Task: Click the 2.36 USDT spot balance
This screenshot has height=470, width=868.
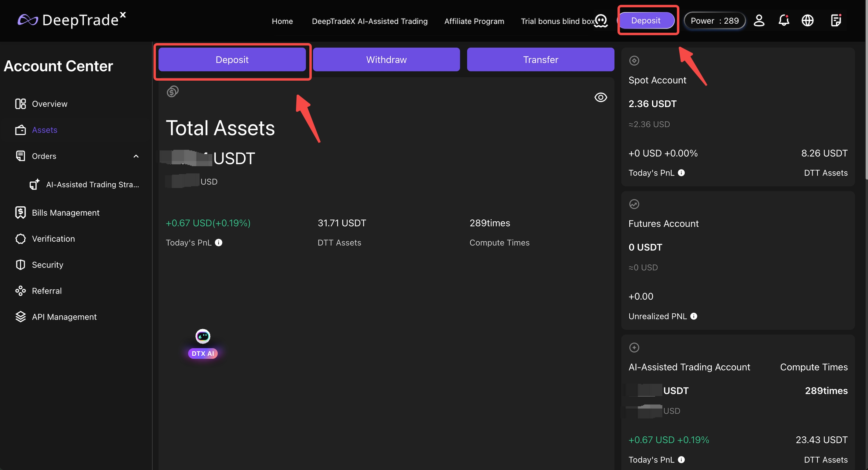Action: [652, 104]
